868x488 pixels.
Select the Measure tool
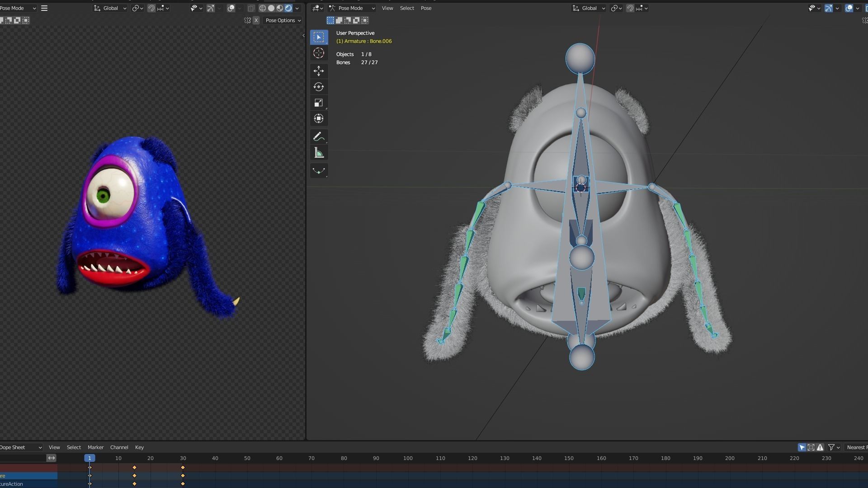click(319, 152)
